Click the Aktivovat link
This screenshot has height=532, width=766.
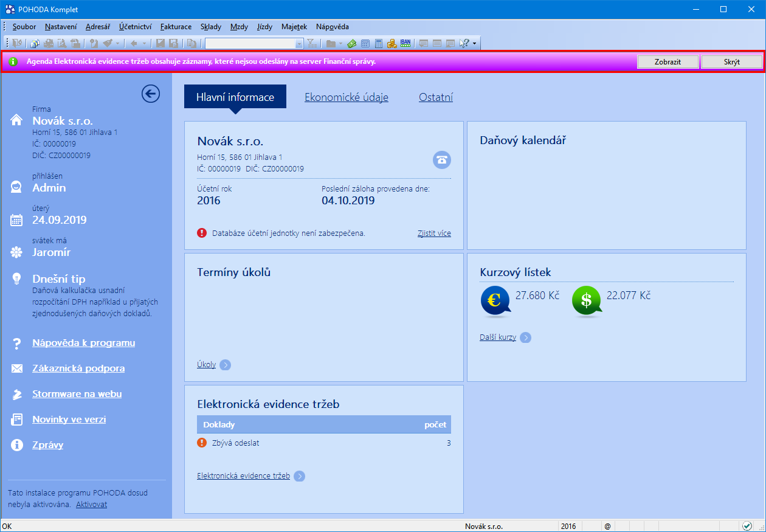[x=92, y=505]
